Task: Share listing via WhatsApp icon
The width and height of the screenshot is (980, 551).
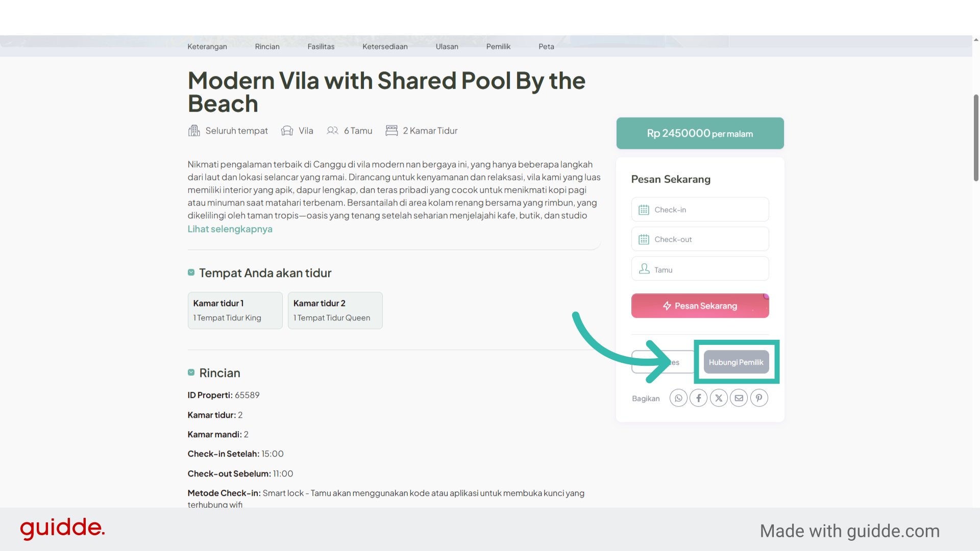Action: click(x=678, y=398)
